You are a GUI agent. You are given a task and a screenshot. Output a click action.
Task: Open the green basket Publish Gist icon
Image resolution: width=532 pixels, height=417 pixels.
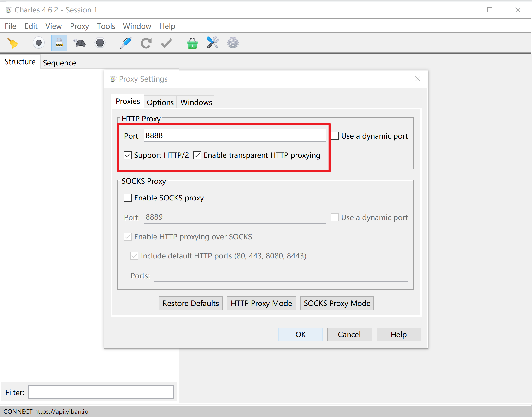pos(192,43)
